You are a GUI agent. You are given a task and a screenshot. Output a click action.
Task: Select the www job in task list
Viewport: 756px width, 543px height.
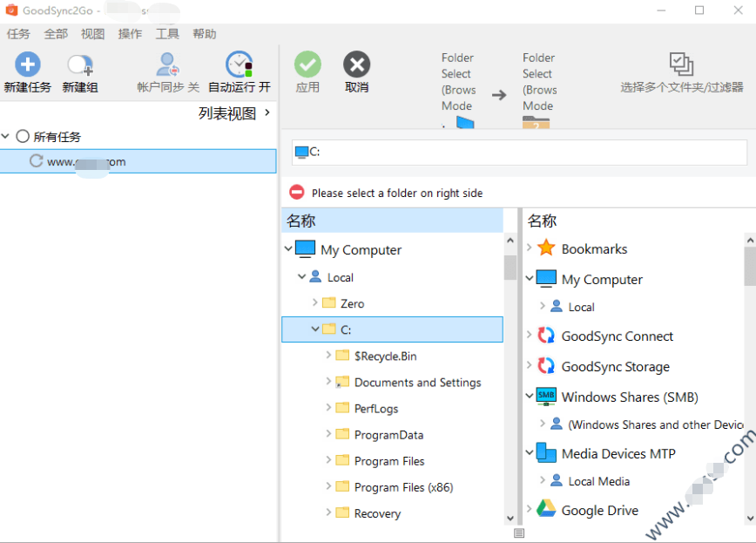click(x=87, y=161)
